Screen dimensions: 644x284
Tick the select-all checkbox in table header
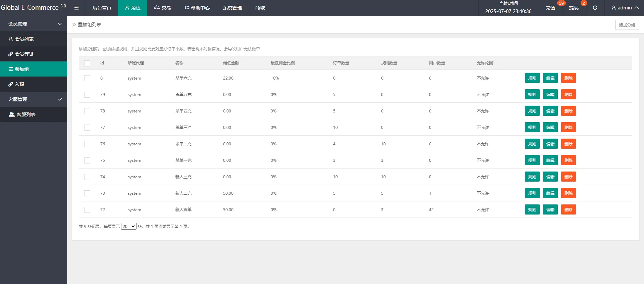coord(87,63)
